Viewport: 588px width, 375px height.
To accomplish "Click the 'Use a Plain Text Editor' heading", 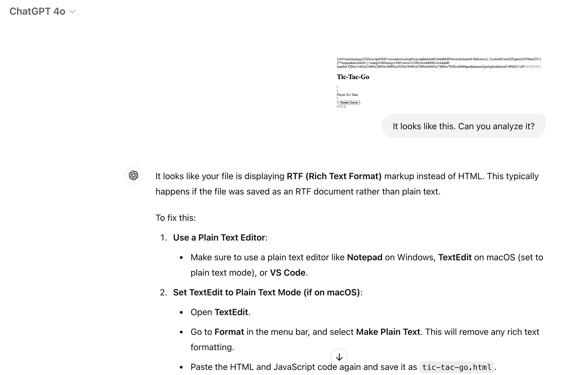I will (219, 237).
